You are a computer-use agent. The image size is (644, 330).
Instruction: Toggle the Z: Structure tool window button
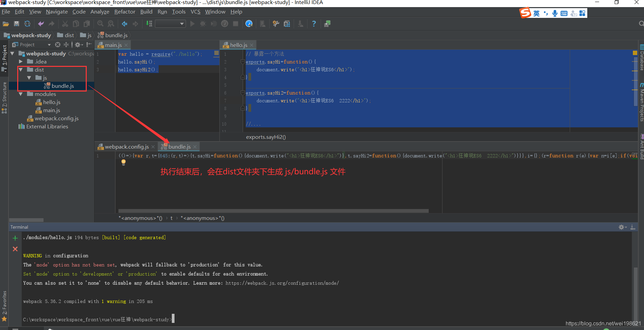point(4,97)
